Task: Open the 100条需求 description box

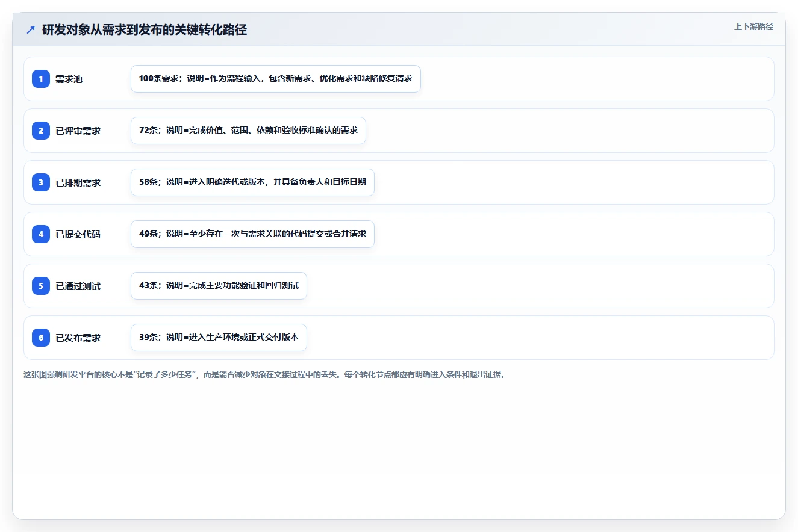Action: tap(276, 79)
